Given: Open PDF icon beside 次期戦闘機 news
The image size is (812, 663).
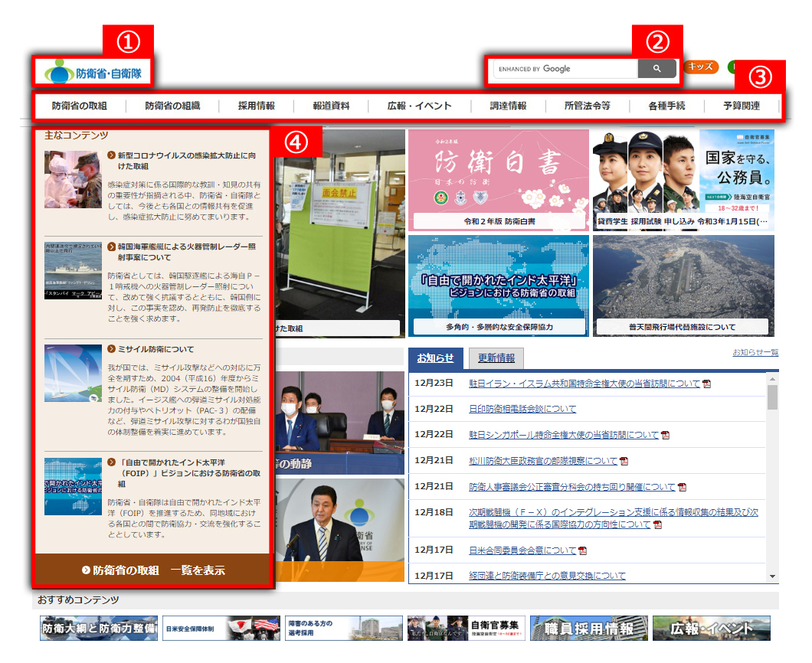Looking at the screenshot, I should pyautogui.click(x=658, y=524).
